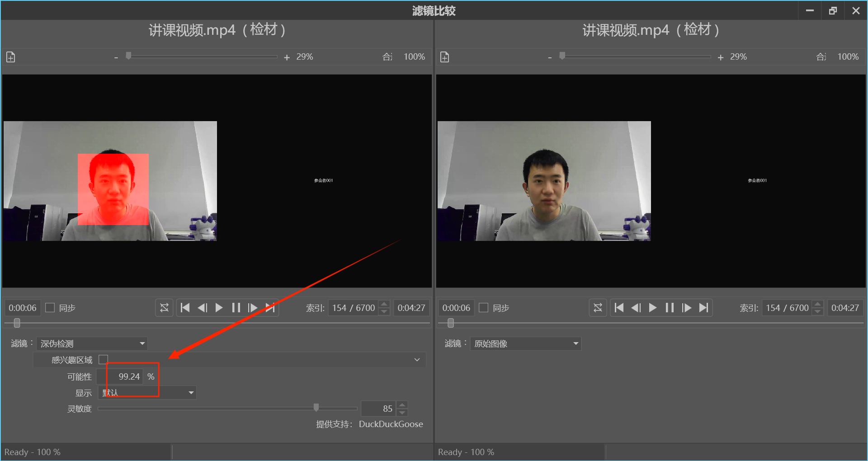Viewport: 868px width, 461px height.
Task: Jump to first frame in right player
Action: click(619, 308)
